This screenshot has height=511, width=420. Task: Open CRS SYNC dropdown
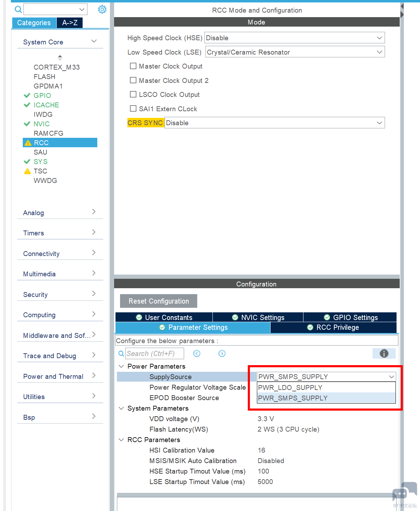[x=275, y=123]
